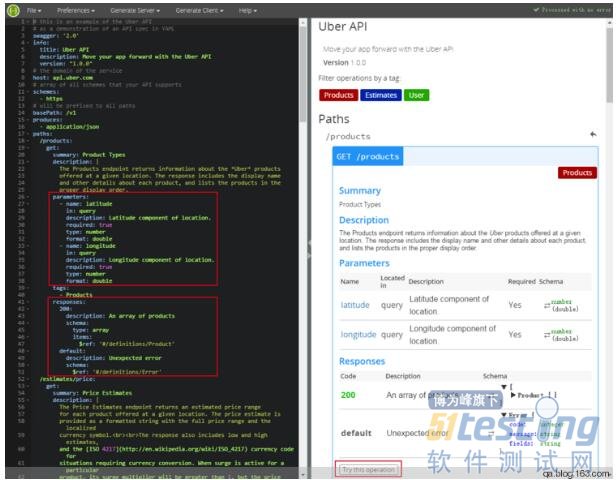Click the 200 response code
Screen dimensions: 616x480
[x=348, y=395]
